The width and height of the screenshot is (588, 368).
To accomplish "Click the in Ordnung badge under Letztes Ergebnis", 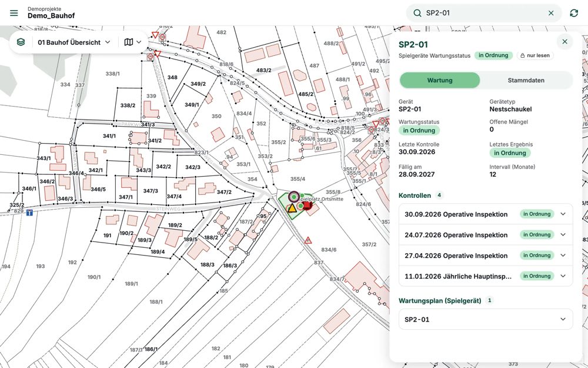I will tap(510, 153).
